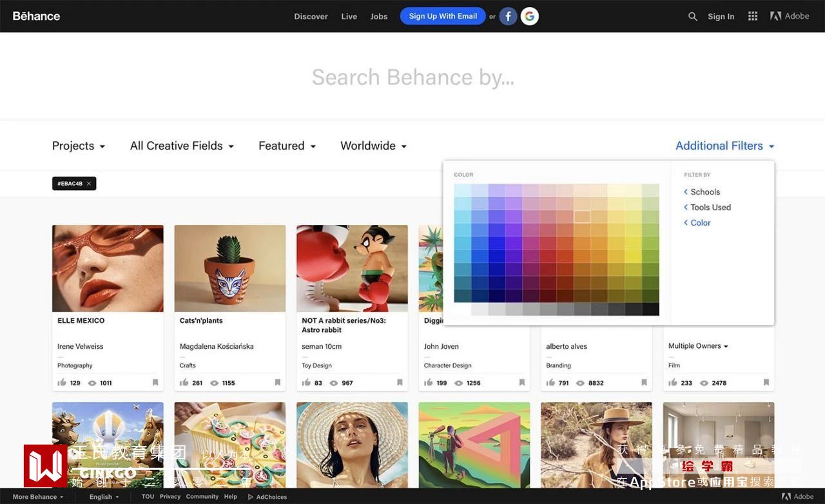Image resolution: width=825 pixels, height=504 pixels.
Task: Remove the #EBAC4B color filter tag
Action: (x=89, y=184)
